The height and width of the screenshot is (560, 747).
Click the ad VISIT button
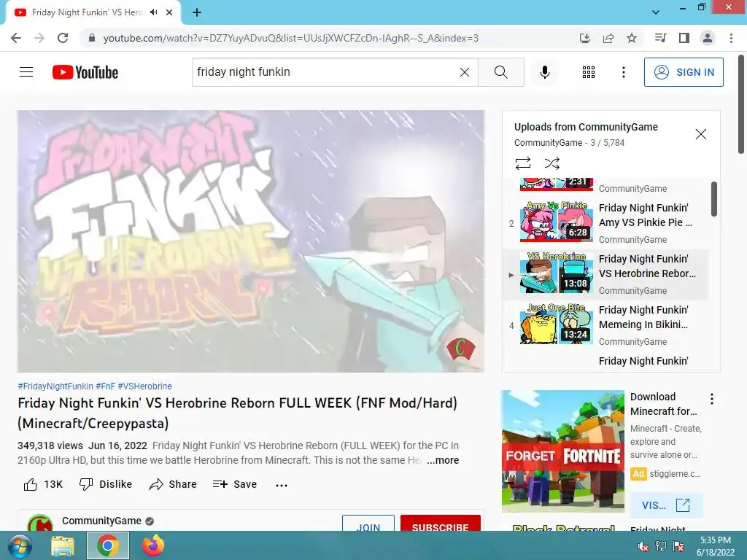pos(666,505)
